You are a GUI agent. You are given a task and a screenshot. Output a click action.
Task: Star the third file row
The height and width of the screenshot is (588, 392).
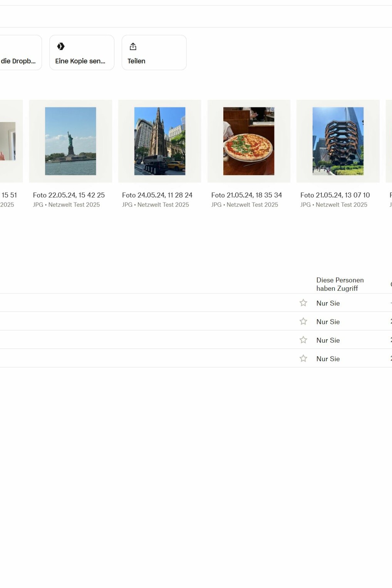click(x=303, y=339)
